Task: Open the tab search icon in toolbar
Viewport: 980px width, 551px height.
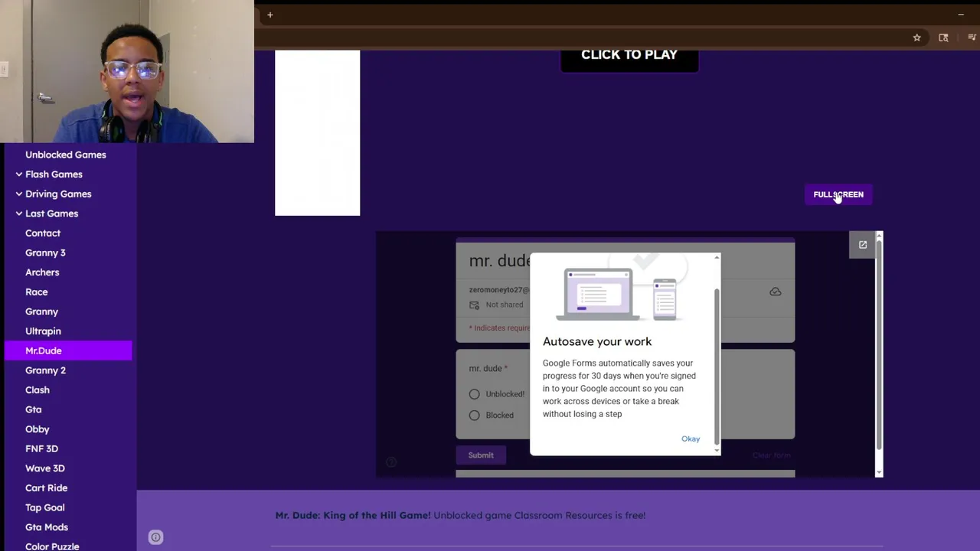Action: [x=943, y=37]
